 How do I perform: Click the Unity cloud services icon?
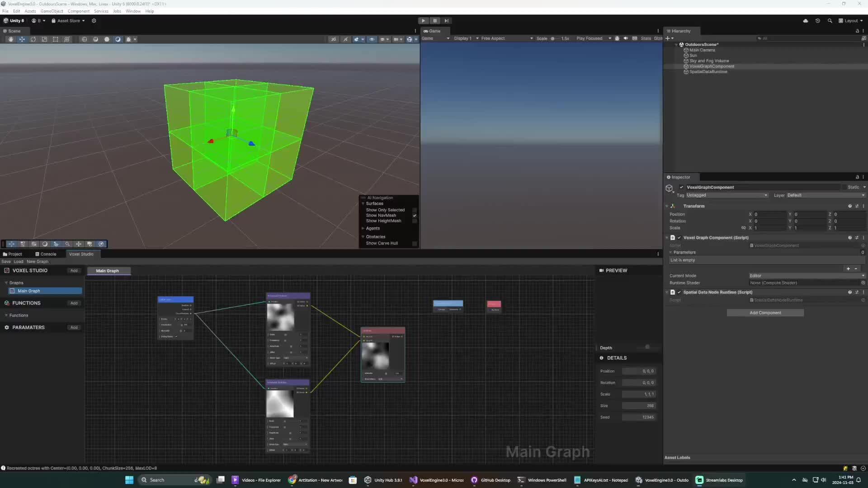tap(806, 20)
